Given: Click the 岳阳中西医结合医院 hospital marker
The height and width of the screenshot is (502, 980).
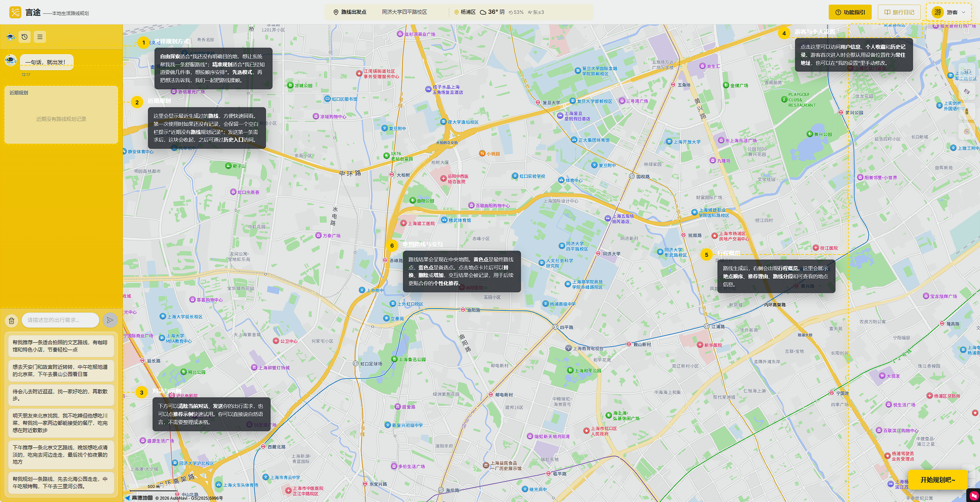Looking at the screenshot, I should pos(444,178).
